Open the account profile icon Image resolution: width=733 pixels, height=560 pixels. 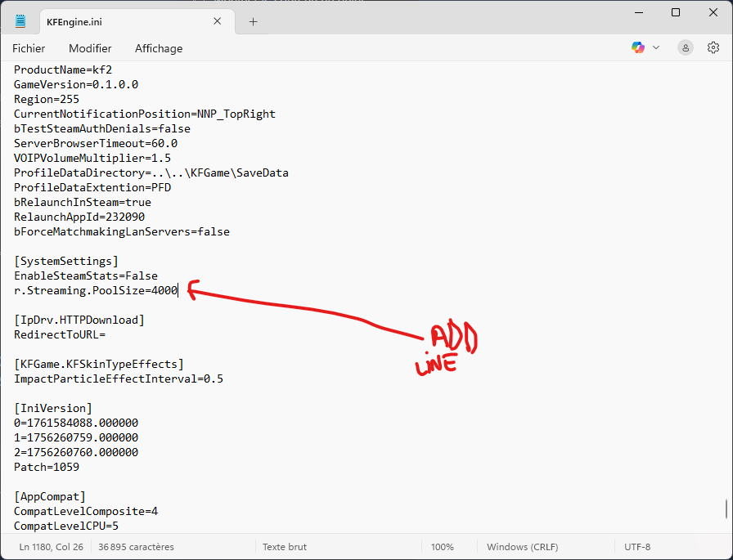pyautogui.click(x=686, y=47)
